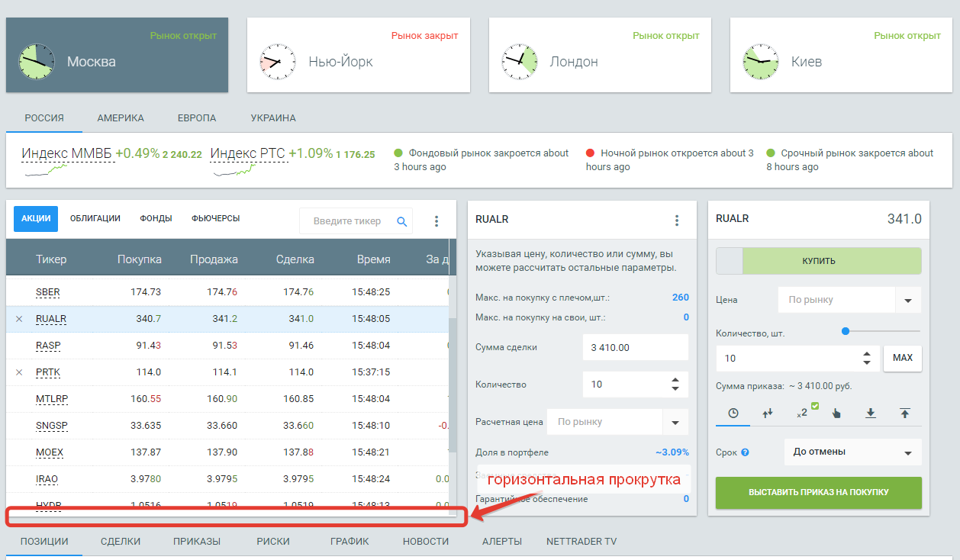Open the RUALR calculator panel three-dot menu
This screenshot has height=560, width=960.
pyautogui.click(x=676, y=220)
